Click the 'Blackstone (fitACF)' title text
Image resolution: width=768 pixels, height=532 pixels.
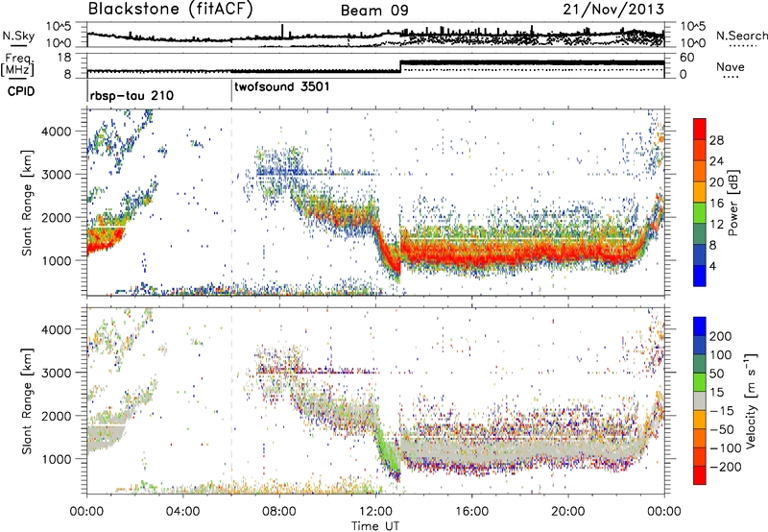coord(171,9)
